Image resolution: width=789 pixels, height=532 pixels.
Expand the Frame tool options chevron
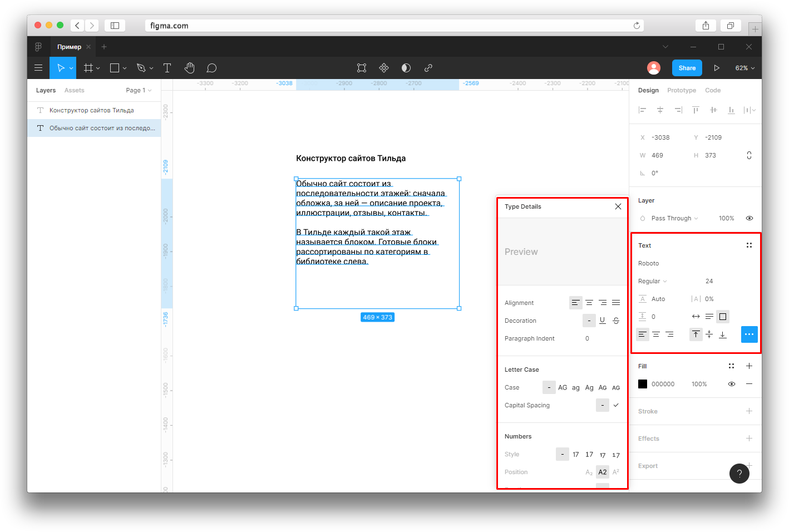[98, 68]
